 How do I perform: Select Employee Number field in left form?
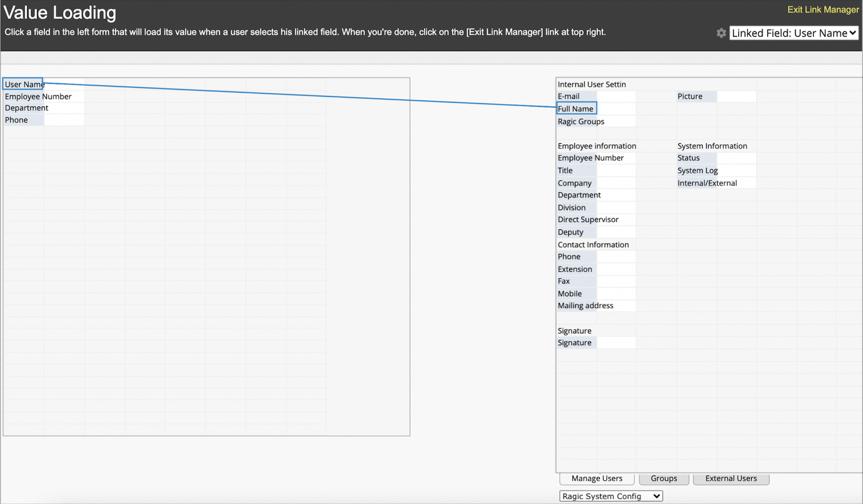38,97
